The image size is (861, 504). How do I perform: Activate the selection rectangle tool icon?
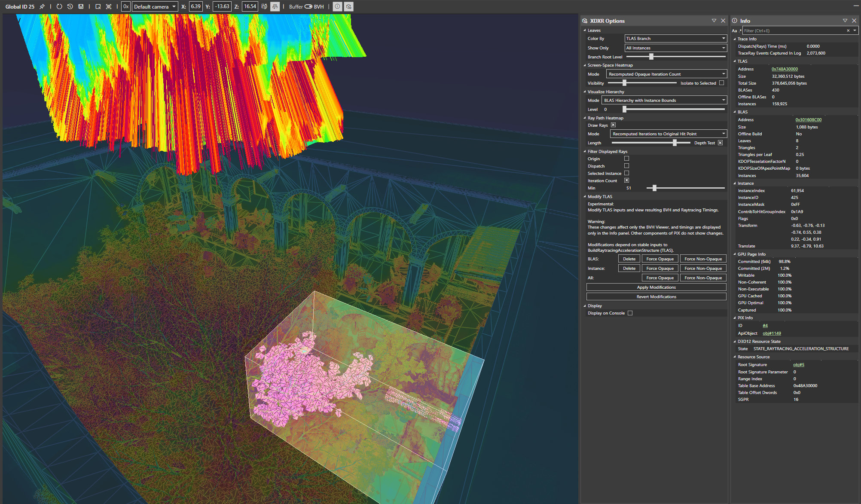pyautogui.click(x=98, y=6)
